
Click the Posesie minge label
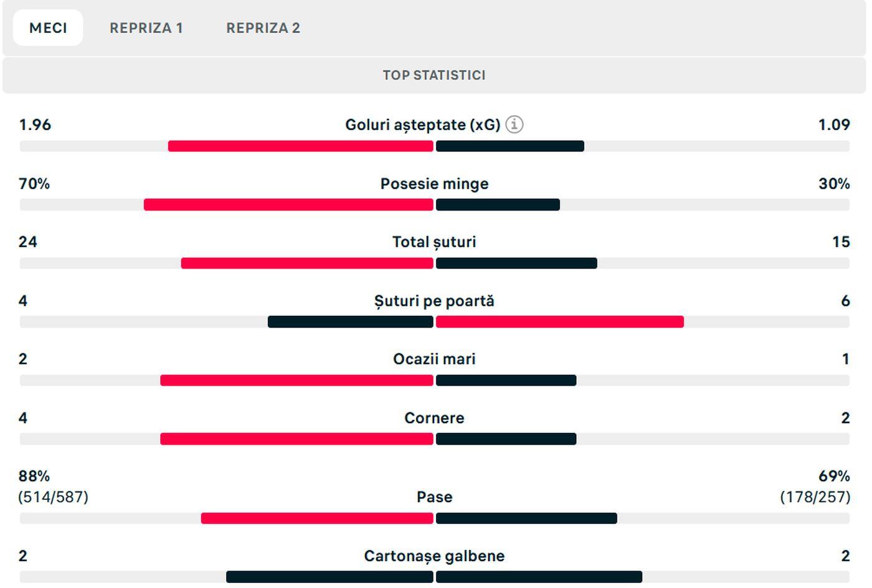pyautogui.click(x=434, y=184)
